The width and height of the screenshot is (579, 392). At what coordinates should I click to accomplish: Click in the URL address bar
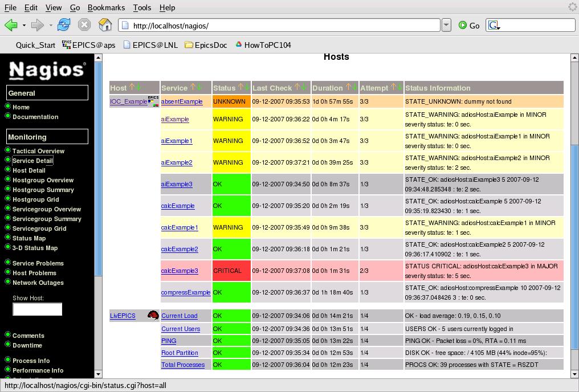(280, 26)
